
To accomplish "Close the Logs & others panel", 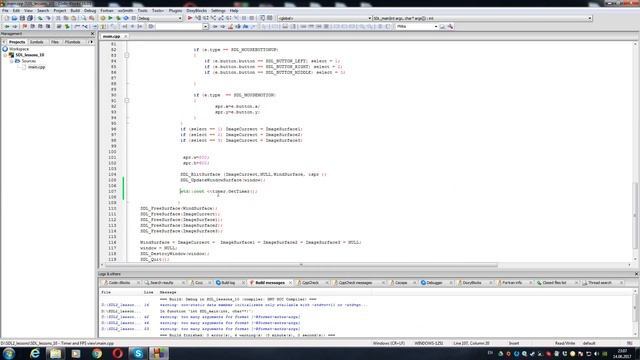I will coord(636,274).
